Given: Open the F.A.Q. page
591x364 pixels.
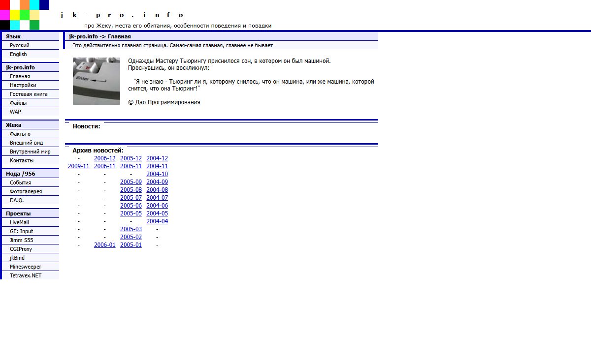Looking at the screenshot, I should click(x=17, y=200).
